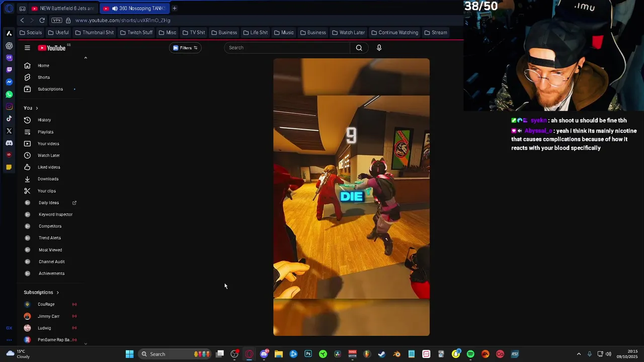Open the Discord sidebar icon

click(x=9, y=143)
